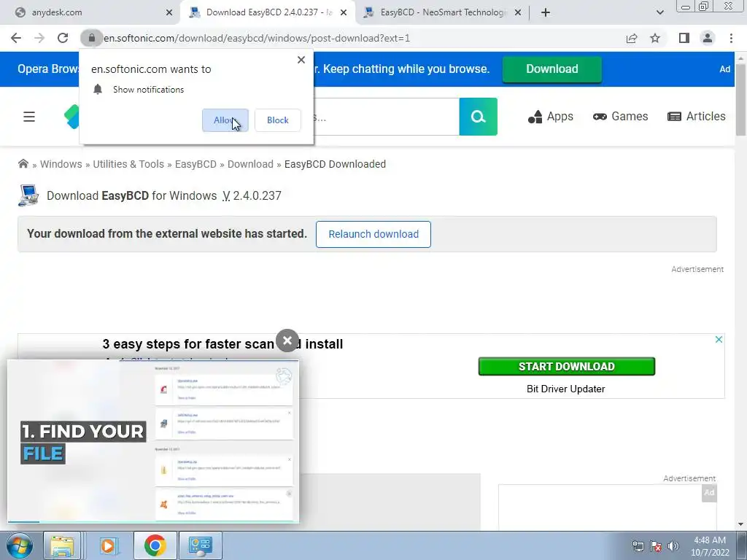Allow notifications from en.softonic.com
747x560 pixels.
point(225,120)
